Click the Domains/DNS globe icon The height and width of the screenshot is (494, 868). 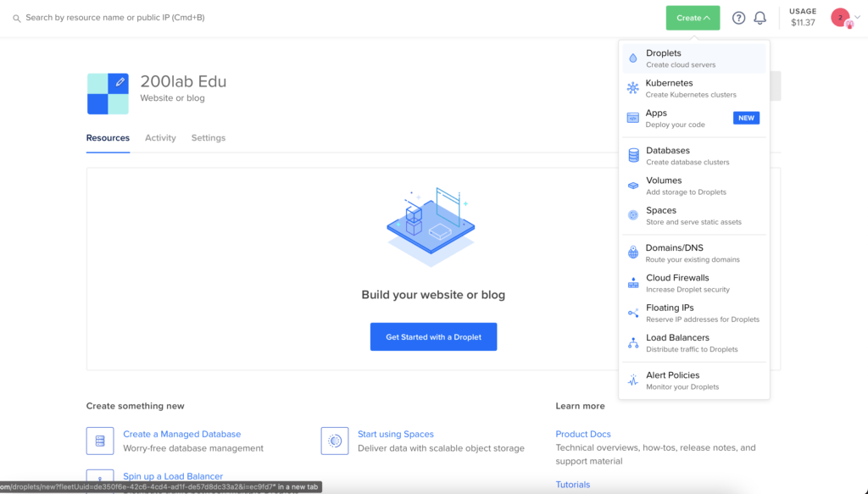coord(633,253)
